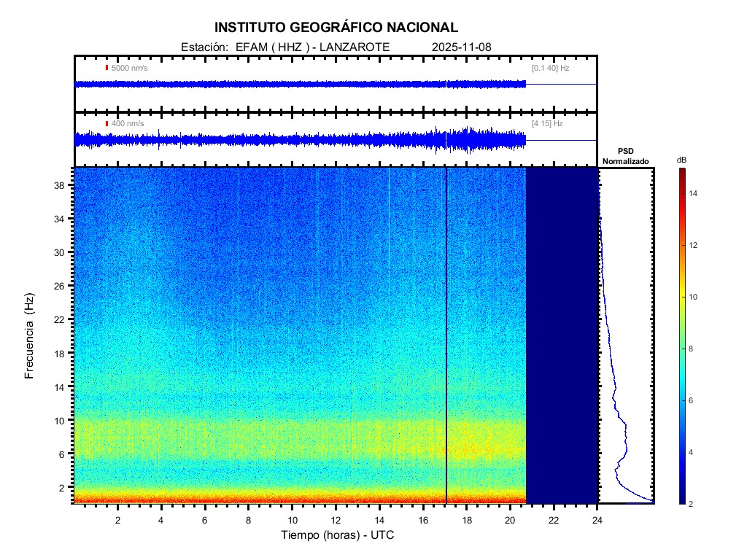Viewport: 747px width, 560px height.
Task: Select the [0.1 40] Hz filter label
Action: [550, 68]
